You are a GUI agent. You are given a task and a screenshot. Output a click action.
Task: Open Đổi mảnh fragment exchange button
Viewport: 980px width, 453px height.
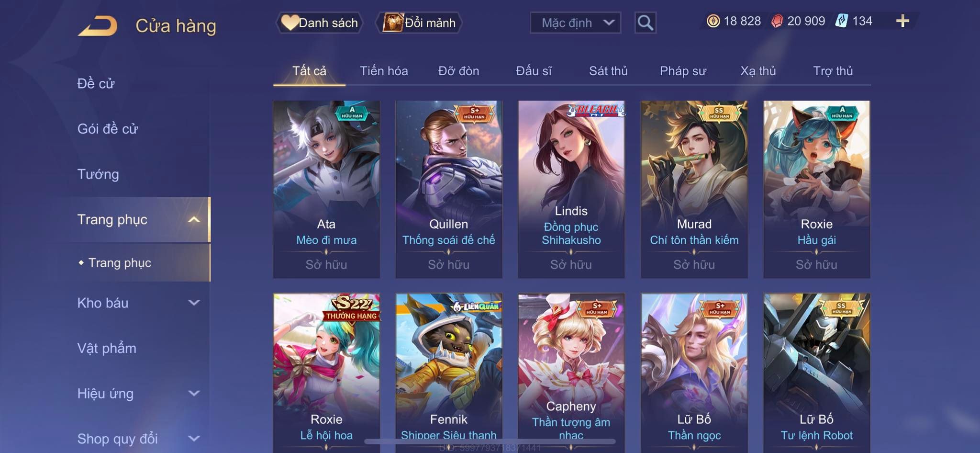(420, 23)
